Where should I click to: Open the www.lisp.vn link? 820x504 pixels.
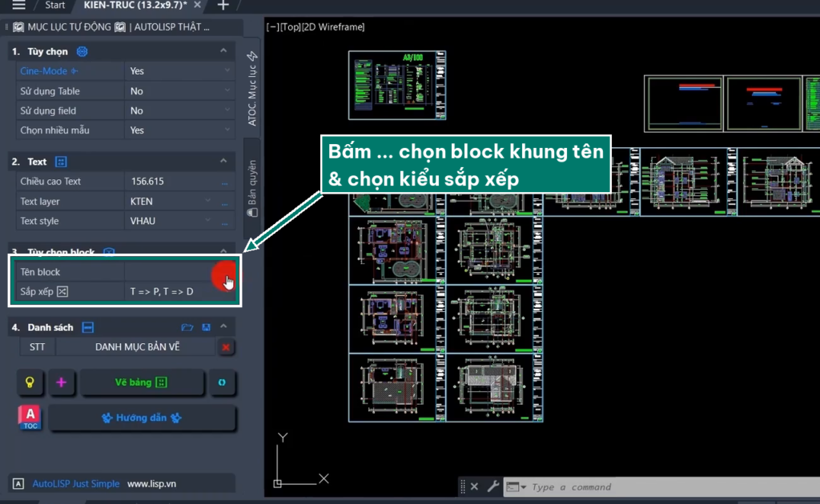151,484
